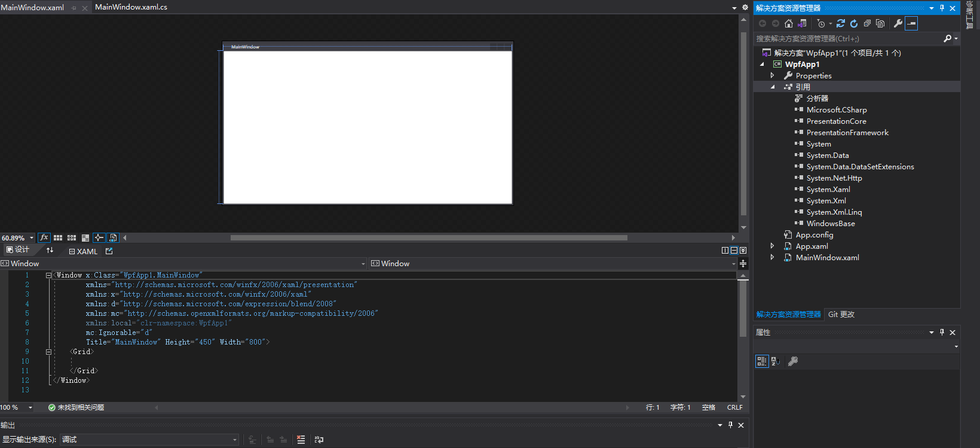Switch to the 设计 (Design) tab
The image size is (980, 448).
(x=18, y=250)
